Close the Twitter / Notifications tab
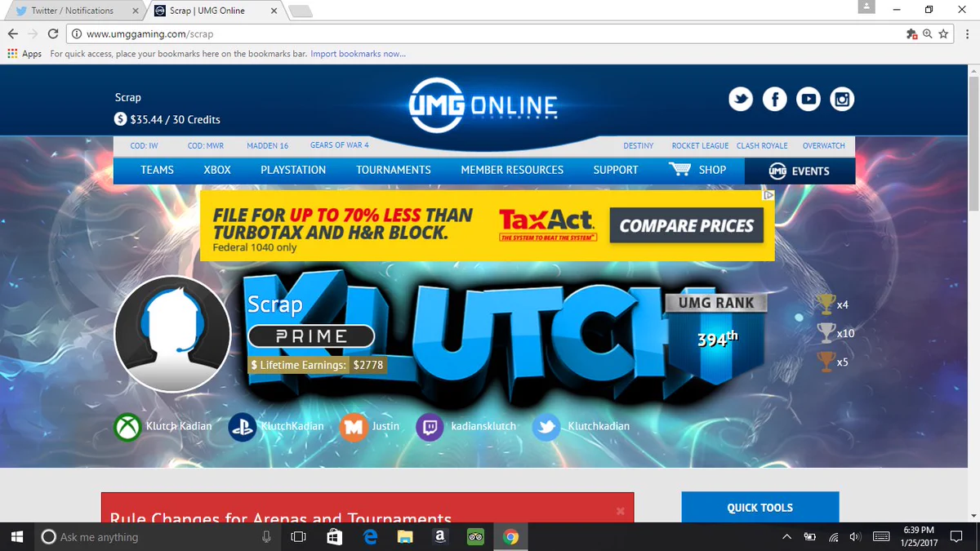 coord(136,11)
